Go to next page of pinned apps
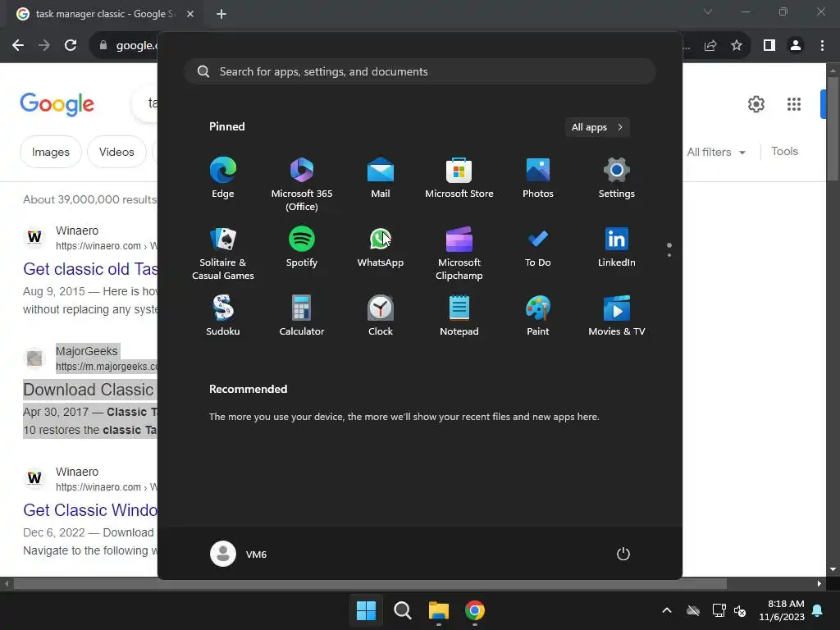Screen dimensions: 840x630 [669, 255]
